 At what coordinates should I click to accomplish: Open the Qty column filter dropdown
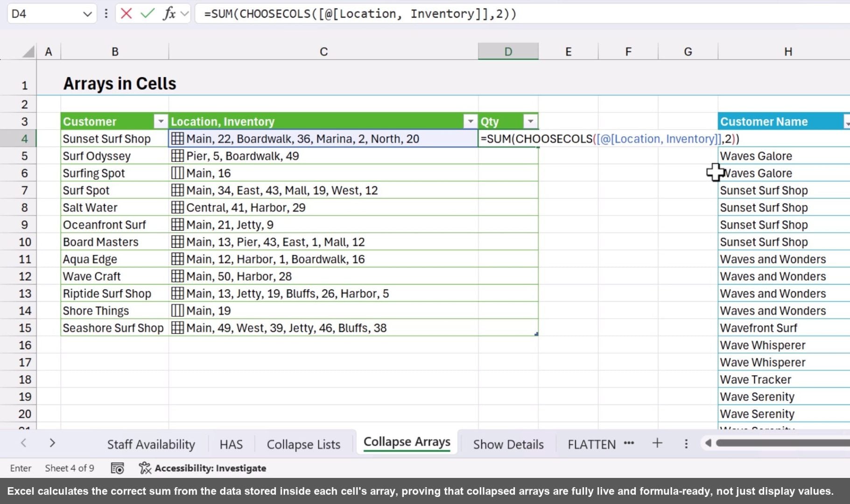click(530, 121)
